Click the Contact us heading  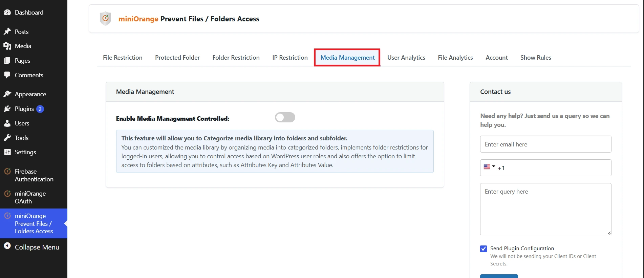click(x=495, y=92)
